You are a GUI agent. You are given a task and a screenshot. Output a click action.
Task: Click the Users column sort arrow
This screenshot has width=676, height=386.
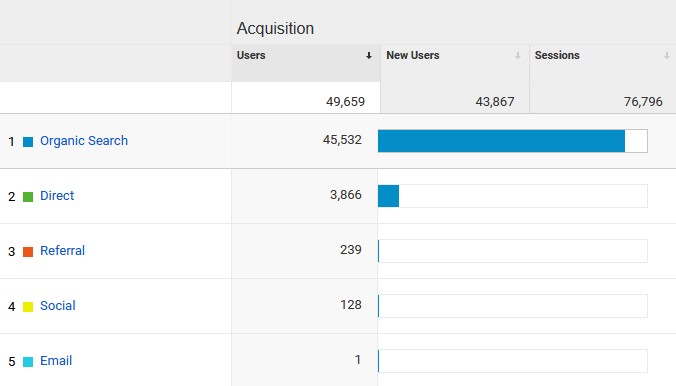(x=369, y=56)
